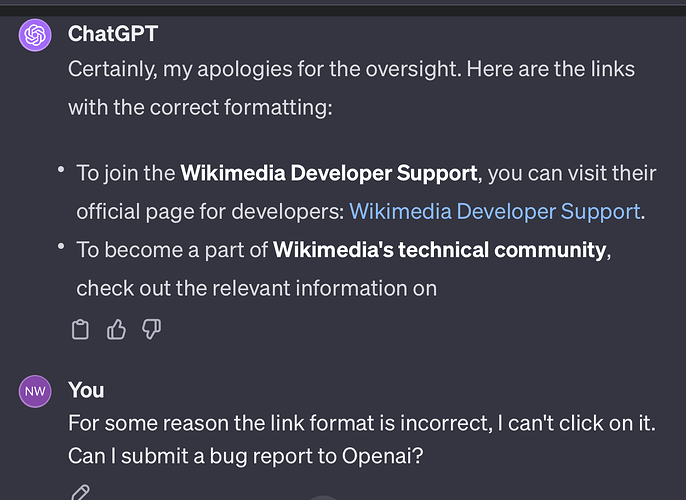Give the response a thumbs up
Viewport: 686px width, 500px height.
click(x=116, y=329)
